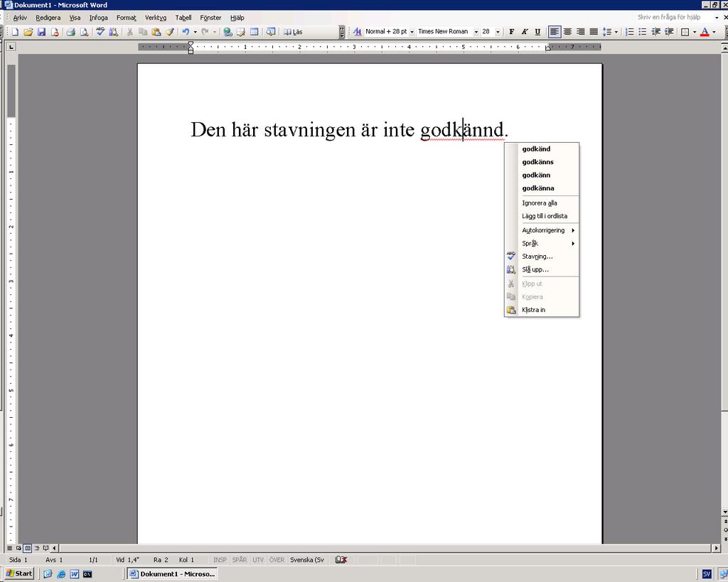The image size is (728, 582).
Task: Click the vertical scrollbar down arrow
Action: [x=724, y=512]
